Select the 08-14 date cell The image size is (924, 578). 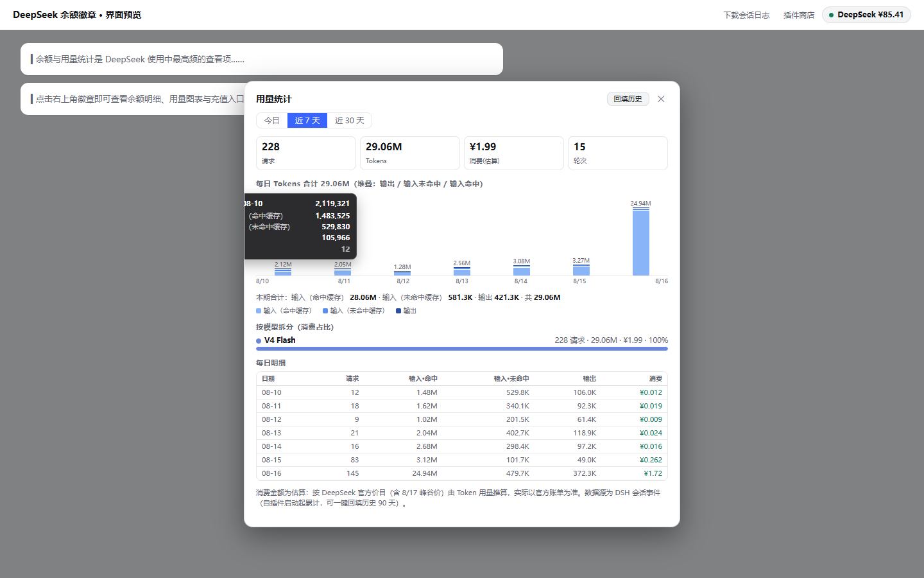271,446
